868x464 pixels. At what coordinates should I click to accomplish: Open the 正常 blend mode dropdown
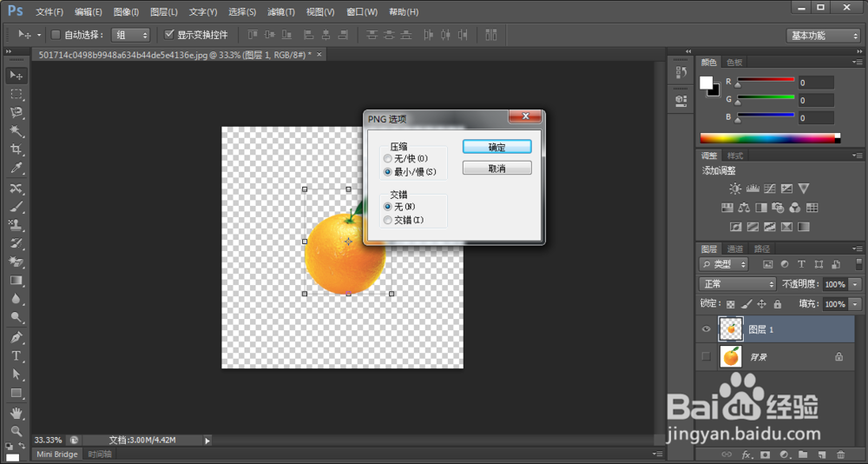pos(738,284)
